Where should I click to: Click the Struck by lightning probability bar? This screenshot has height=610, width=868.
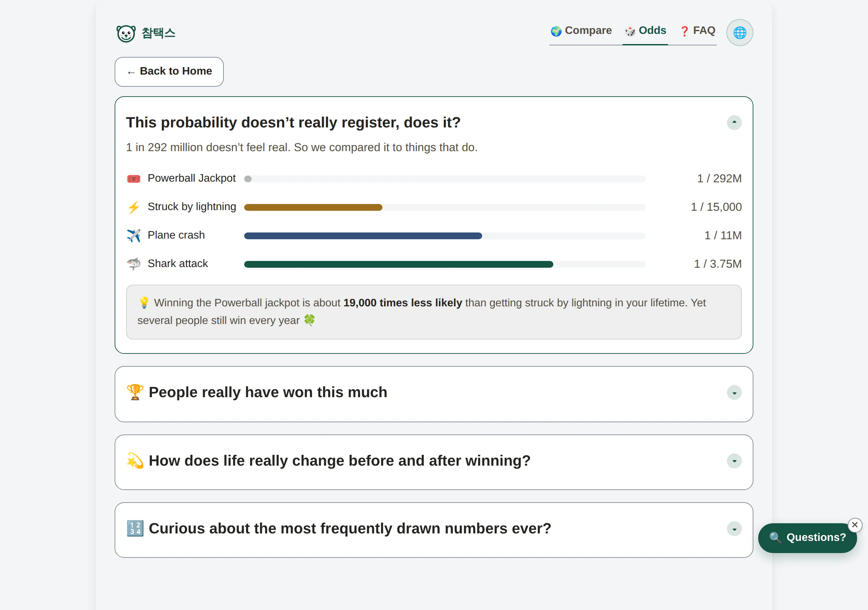[445, 207]
